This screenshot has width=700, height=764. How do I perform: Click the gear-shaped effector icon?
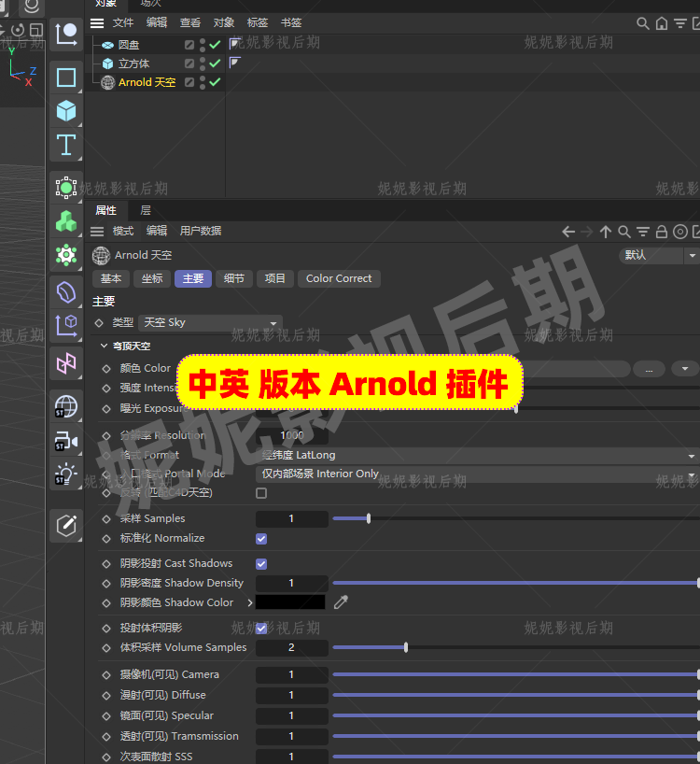[66, 254]
